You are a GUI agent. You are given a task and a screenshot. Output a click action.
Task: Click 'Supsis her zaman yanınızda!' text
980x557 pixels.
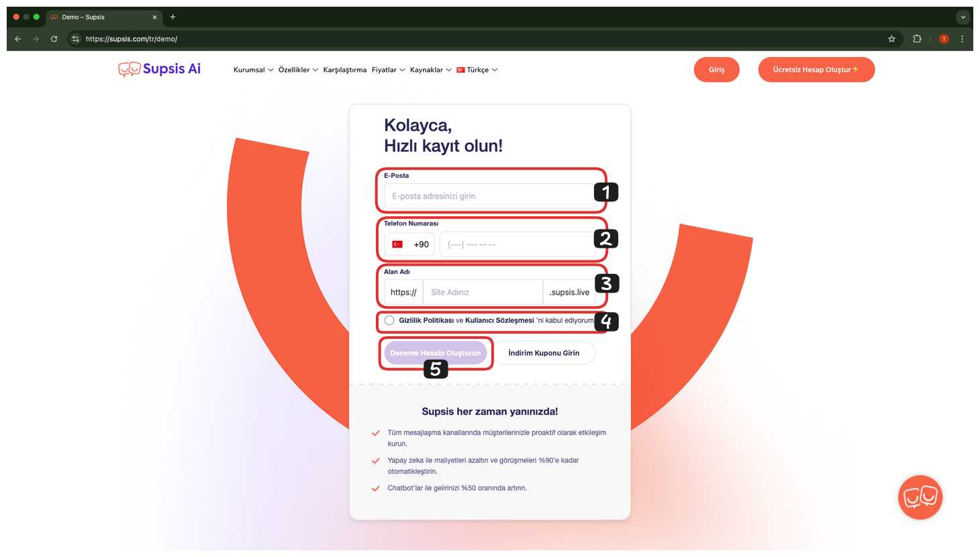point(490,411)
